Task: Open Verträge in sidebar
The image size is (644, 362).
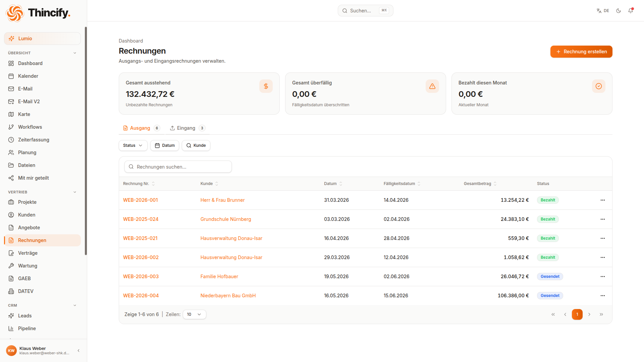Action: point(42,253)
